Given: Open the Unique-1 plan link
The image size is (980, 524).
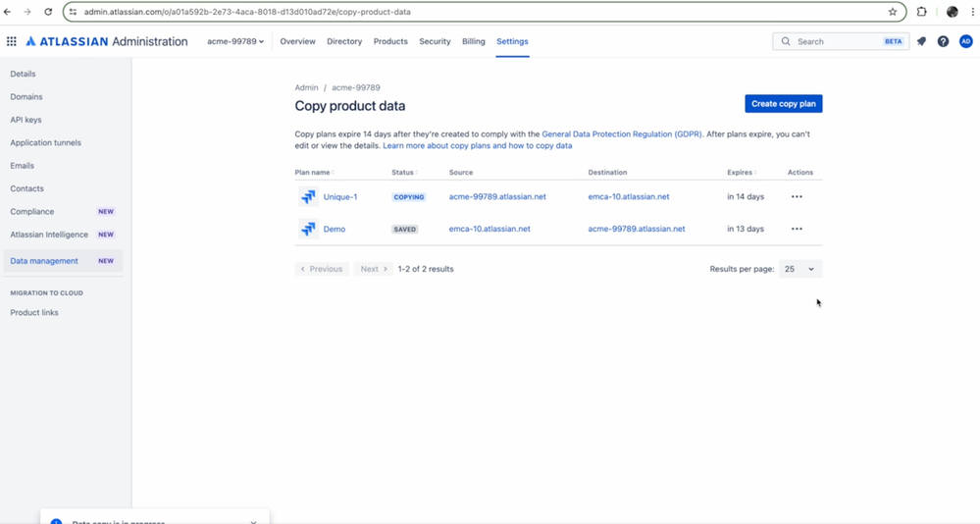Looking at the screenshot, I should 340,197.
